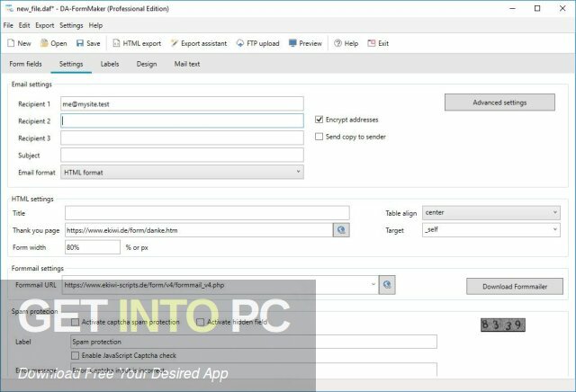Screen dimensions: 576x392
Task: Click the Thank you page URL field
Action: coord(199,230)
